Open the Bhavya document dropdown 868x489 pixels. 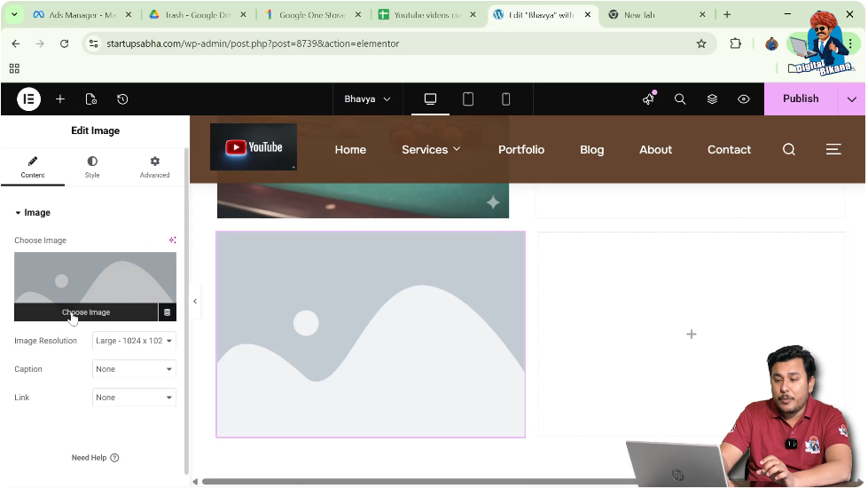[367, 99]
